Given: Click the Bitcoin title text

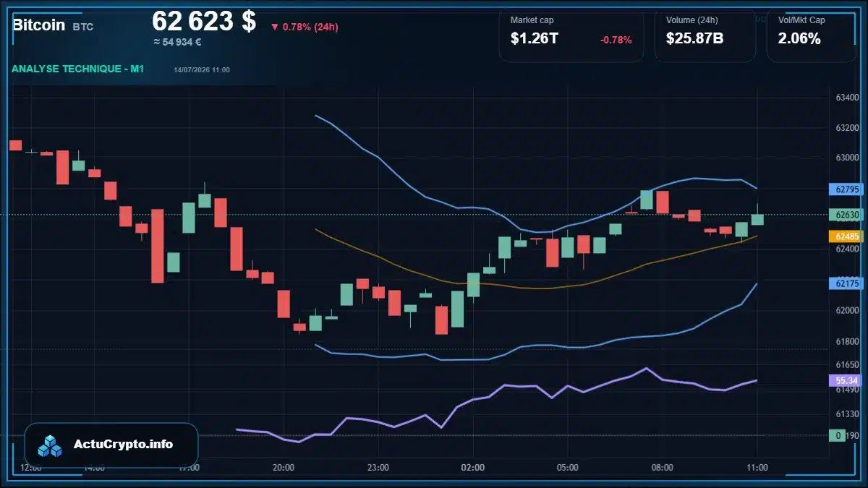Looking at the screenshot, I should [x=38, y=25].
